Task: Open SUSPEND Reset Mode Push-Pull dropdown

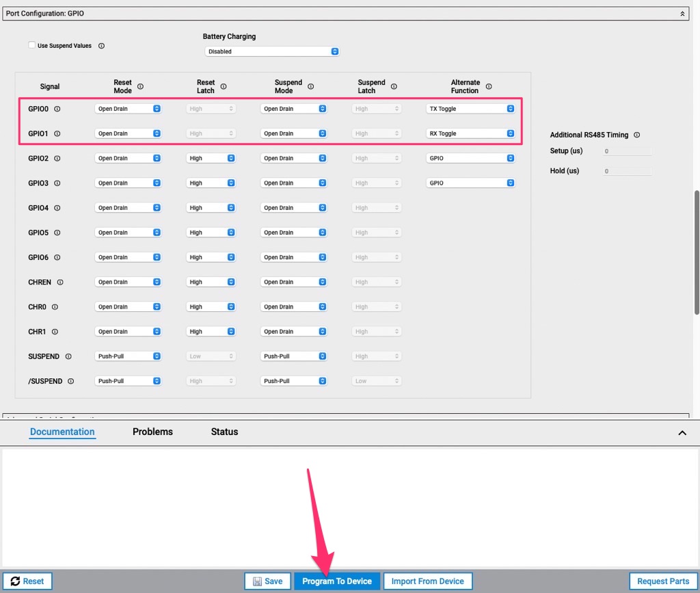Action: [x=128, y=356]
